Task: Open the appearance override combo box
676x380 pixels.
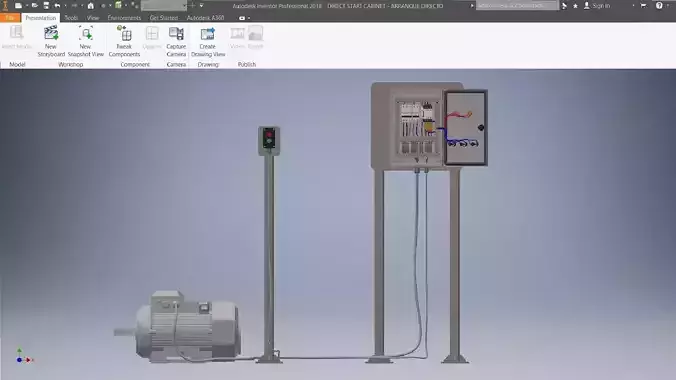Action: pyautogui.click(x=164, y=6)
